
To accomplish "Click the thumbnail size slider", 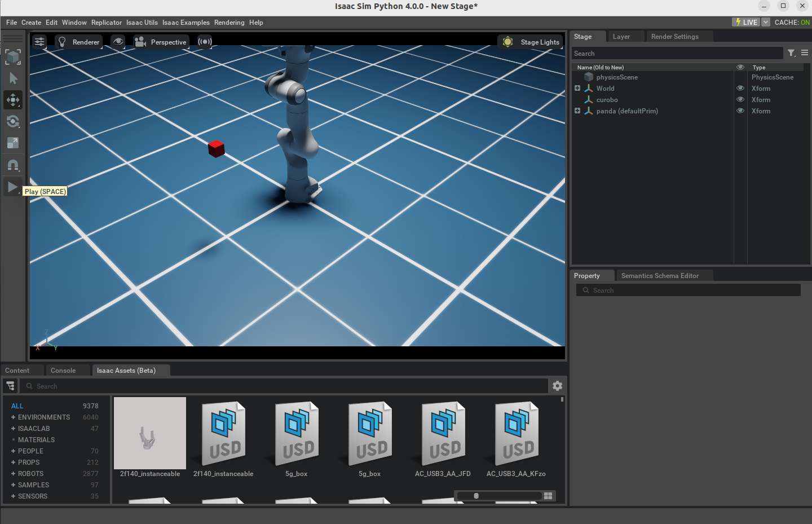I will coord(498,496).
